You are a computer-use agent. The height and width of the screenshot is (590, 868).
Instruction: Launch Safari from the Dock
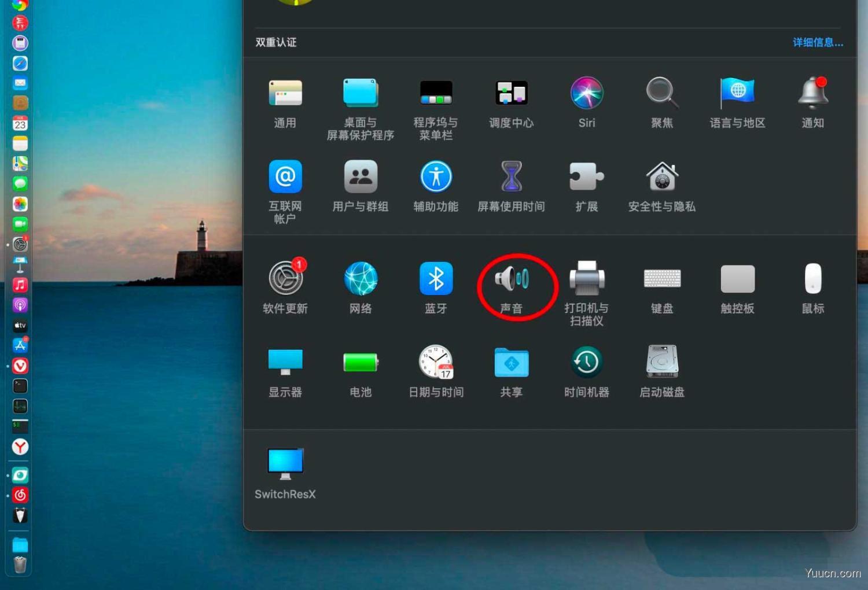coord(20,63)
